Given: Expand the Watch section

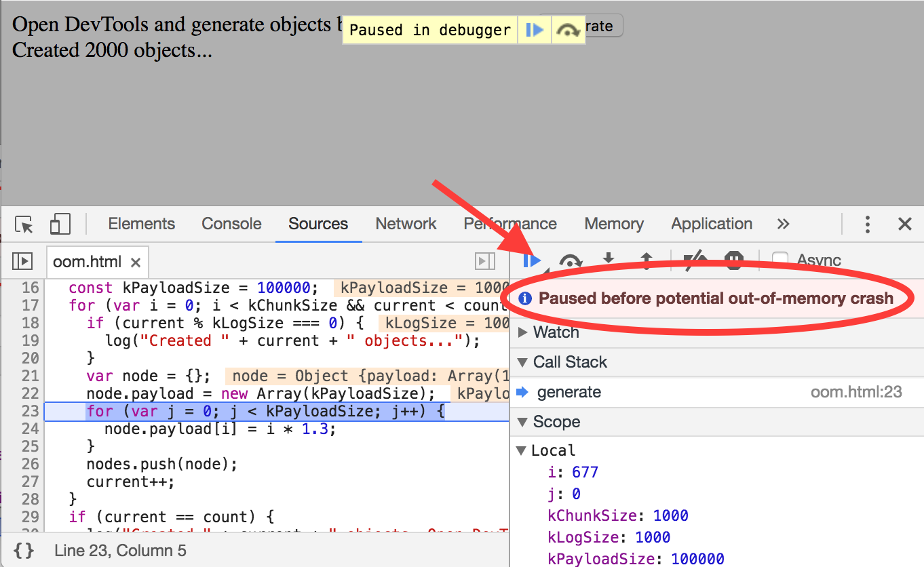Looking at the screenshot, I should click(x=522, y=332).
